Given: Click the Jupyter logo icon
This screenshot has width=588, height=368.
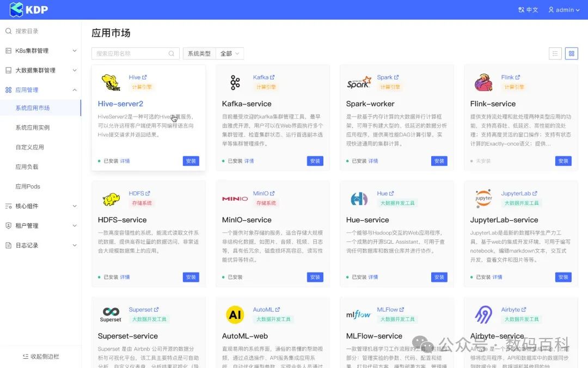Looking at the screenshot, I should (x=483, y=198).
